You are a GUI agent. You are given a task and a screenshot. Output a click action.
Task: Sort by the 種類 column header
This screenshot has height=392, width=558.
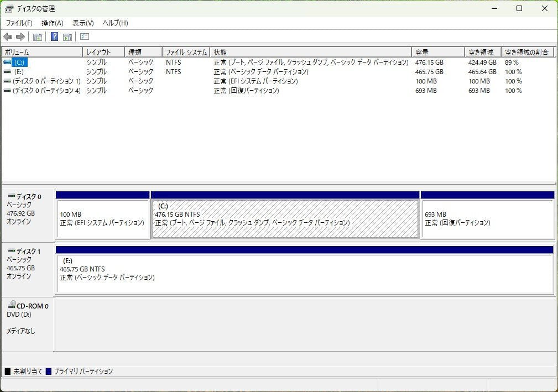(x=143, y=53)
